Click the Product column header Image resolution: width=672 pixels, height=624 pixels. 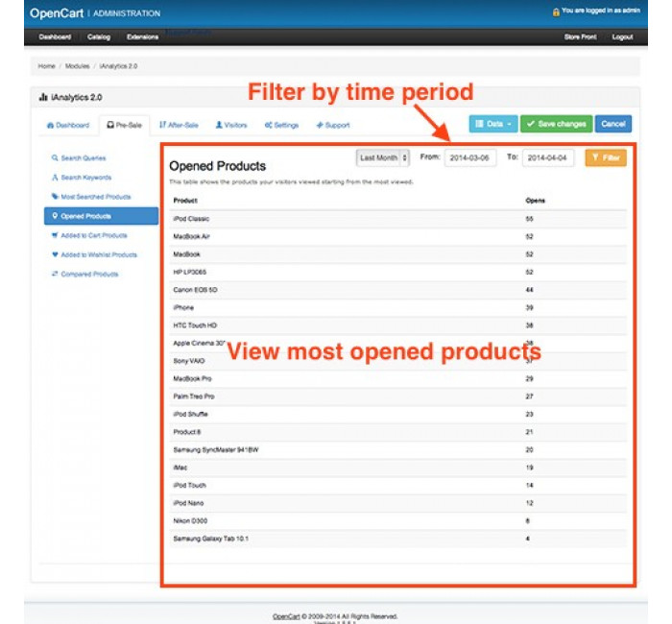(x=185, y=200)
